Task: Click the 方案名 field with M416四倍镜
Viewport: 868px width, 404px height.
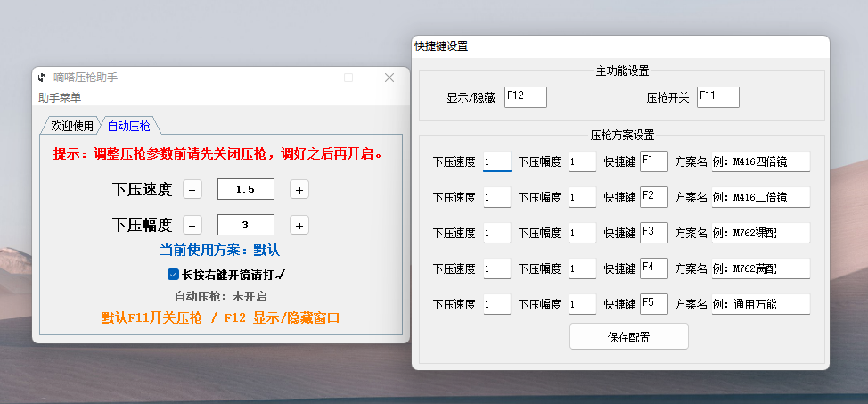Action: (760, 161)
